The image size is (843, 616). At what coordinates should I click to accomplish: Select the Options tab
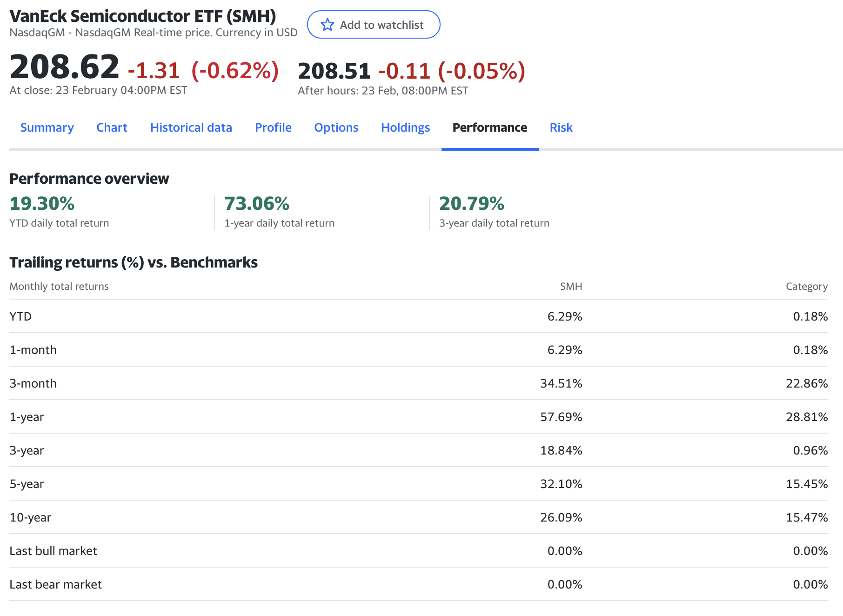click(x=336, y=127)
